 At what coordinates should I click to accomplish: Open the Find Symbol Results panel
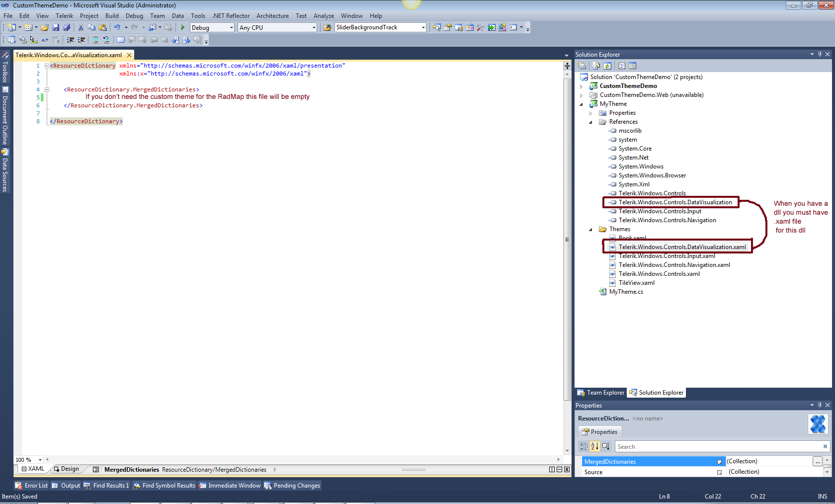coord(165,486)
